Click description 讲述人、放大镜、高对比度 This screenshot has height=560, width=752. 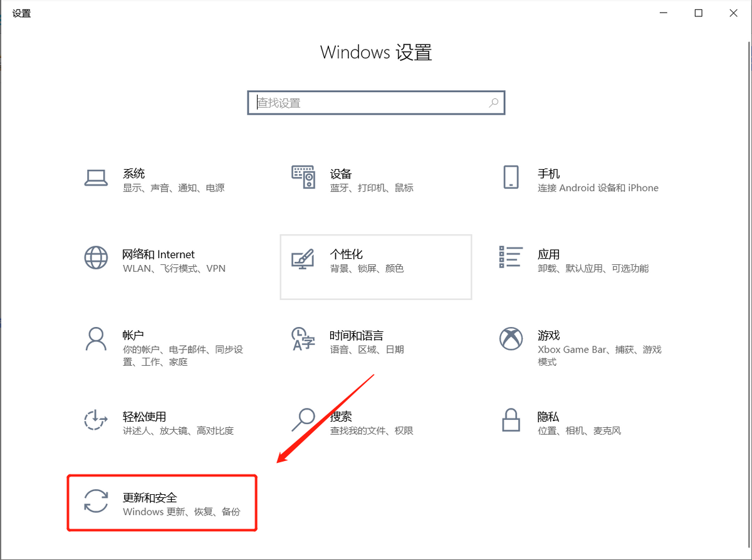pos(179,430)
